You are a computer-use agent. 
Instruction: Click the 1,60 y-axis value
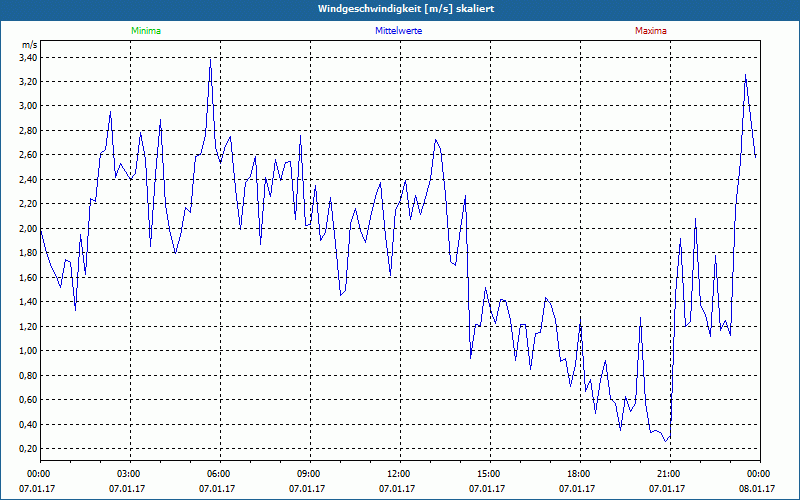click(x=28, y=278)
